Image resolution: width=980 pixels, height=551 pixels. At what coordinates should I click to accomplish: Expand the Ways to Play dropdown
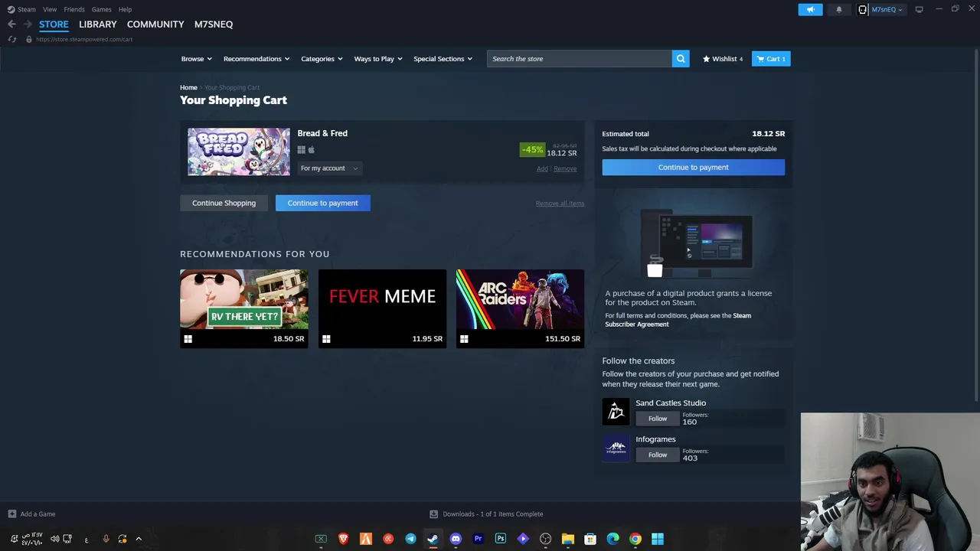(x=378, y=59)
